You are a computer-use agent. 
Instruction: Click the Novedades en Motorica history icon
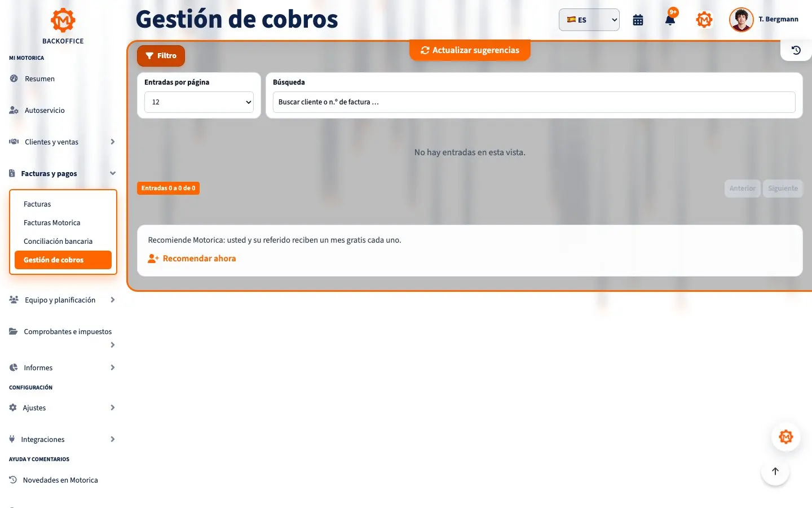coord(13,480)
